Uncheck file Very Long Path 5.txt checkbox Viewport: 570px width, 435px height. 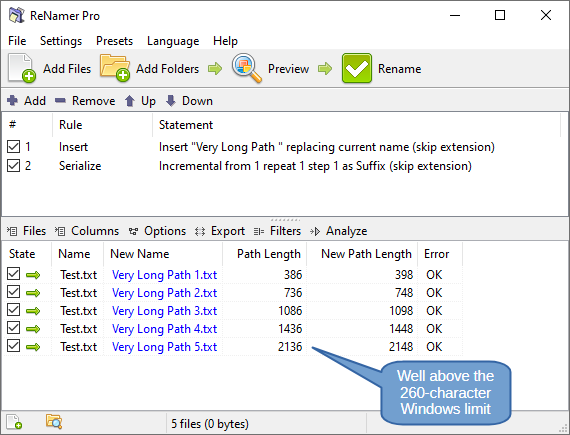pos(13,346)
